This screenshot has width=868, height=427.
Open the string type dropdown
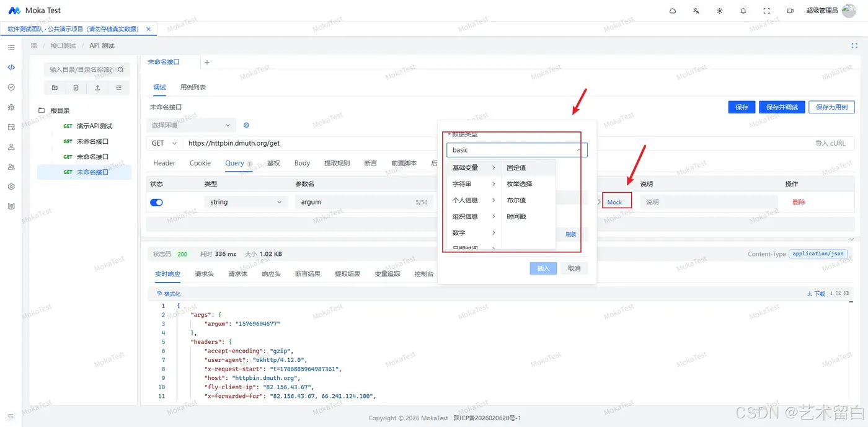tap(246, 202)
